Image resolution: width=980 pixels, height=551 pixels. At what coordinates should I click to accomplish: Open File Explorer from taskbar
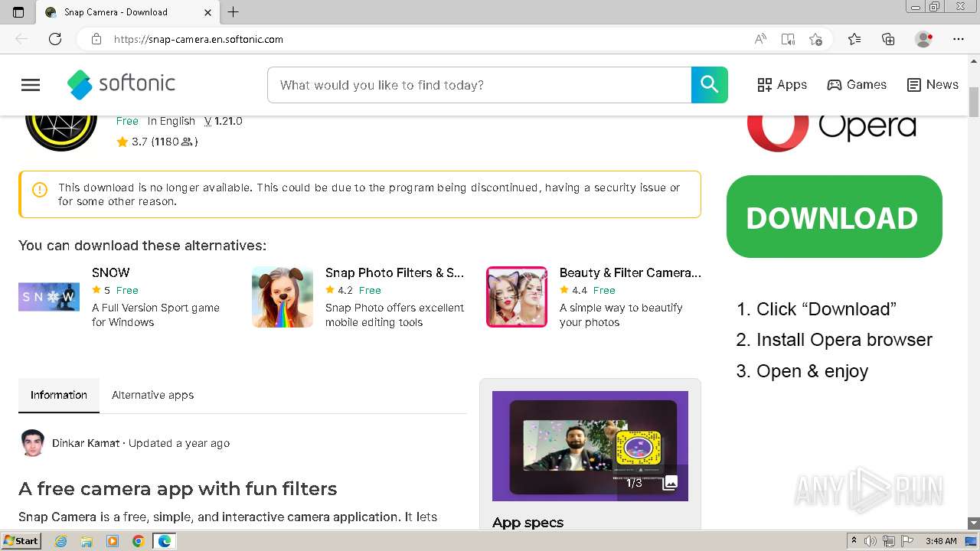point(87,541)
